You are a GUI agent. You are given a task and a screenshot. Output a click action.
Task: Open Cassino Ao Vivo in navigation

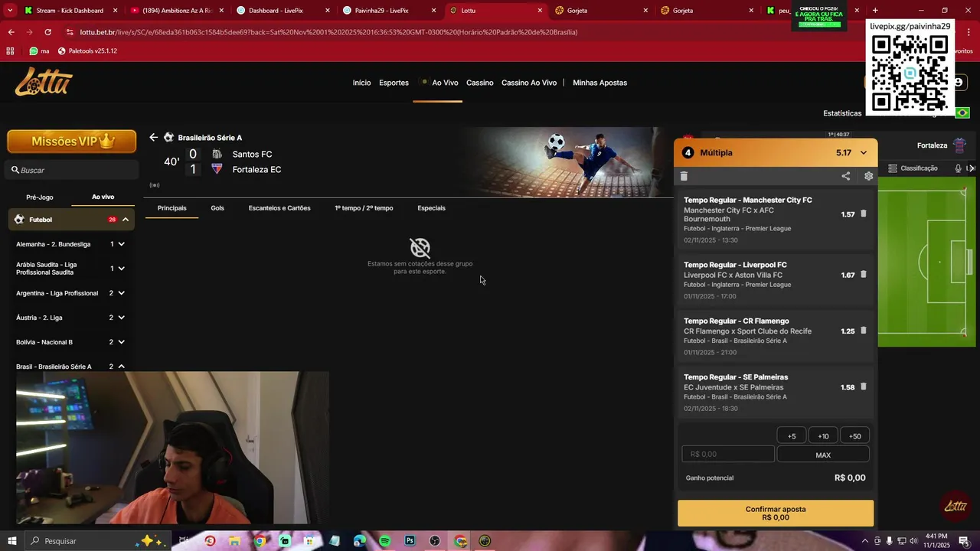point(529,83)
